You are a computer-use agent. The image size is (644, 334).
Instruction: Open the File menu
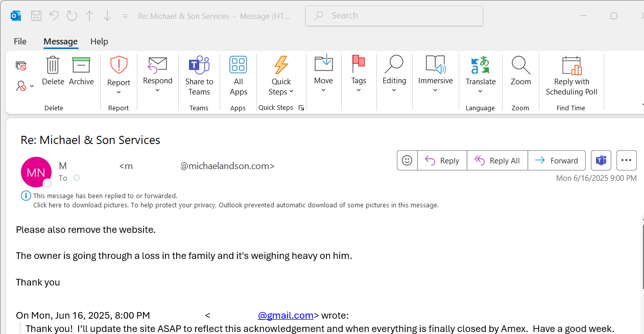20,41
